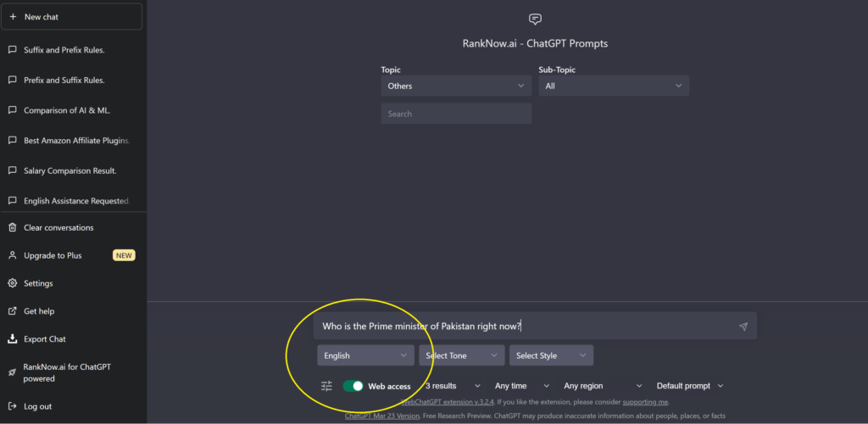This screenshot has height=424, width=868.
Task: Click chat bubble icon for Prefix and Suffix Rules
Action: coord(12,81)
